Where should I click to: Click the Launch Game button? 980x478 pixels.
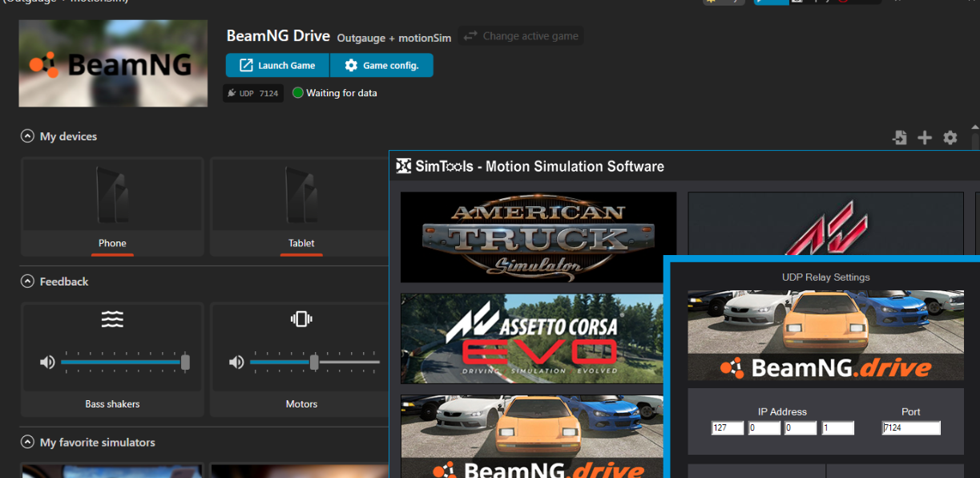(277, 66)
